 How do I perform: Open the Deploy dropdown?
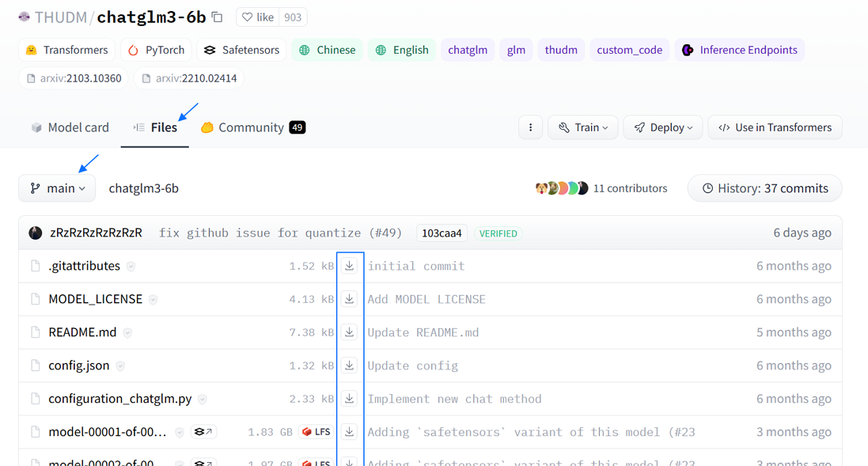(x=663, y=127)
